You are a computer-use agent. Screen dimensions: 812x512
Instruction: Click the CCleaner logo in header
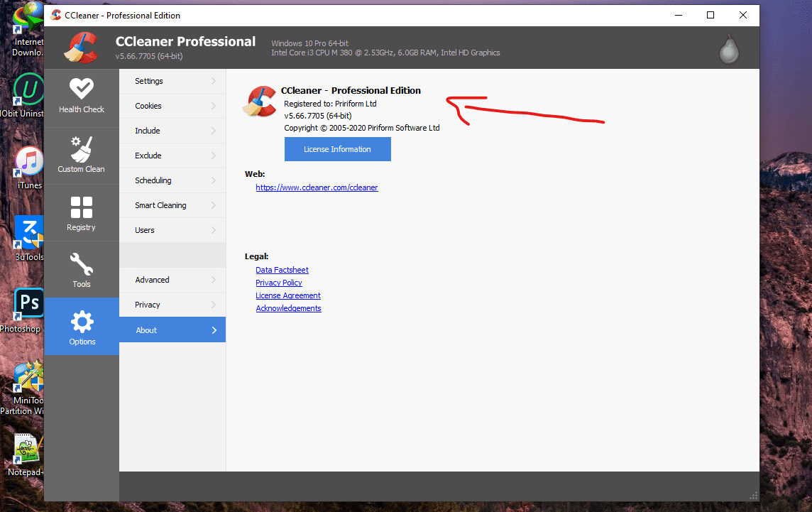click(x=82, y=48)
